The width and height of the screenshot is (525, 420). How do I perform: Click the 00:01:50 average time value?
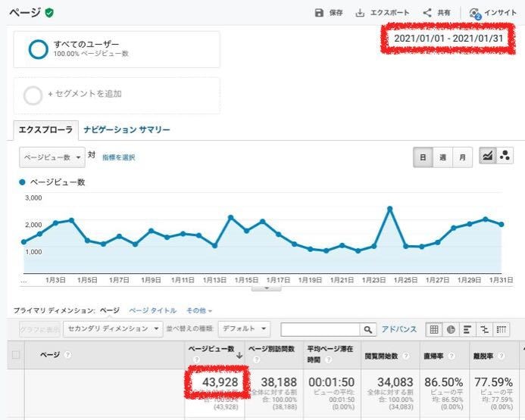point(332,382)
